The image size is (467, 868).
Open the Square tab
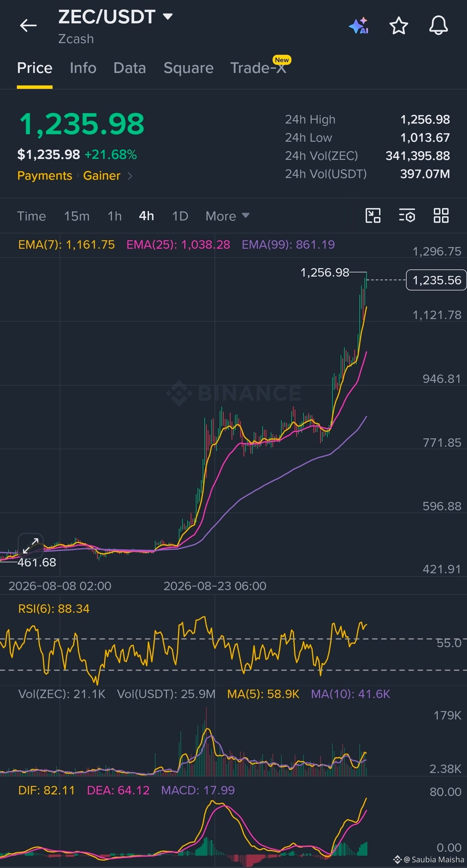pos(189,68)
